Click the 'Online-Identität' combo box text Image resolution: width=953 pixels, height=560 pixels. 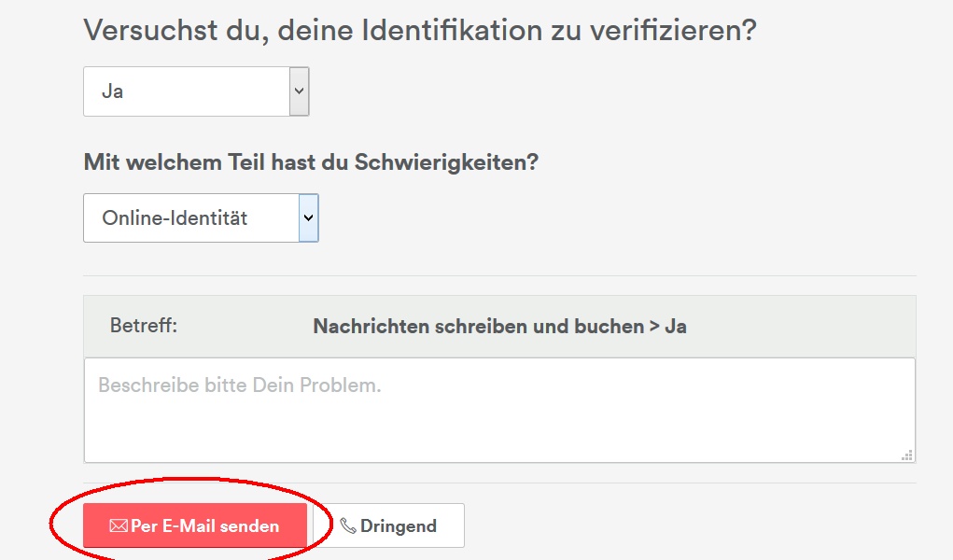pos(175,218)
